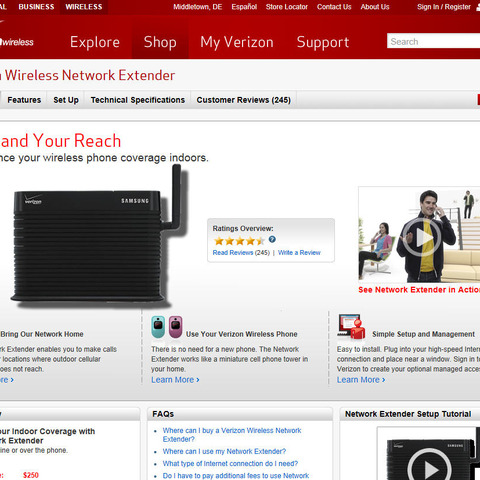Play the See Network Extender in Action video
Image resolution: width=480 pixels, height=480 pixels.
click(421, 237)
